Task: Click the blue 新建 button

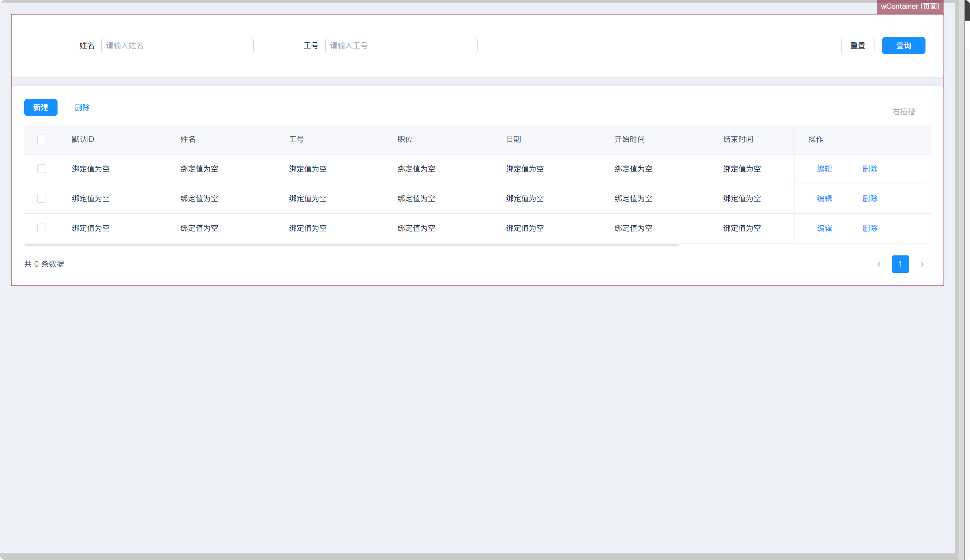Action: [x=41, y=107]
